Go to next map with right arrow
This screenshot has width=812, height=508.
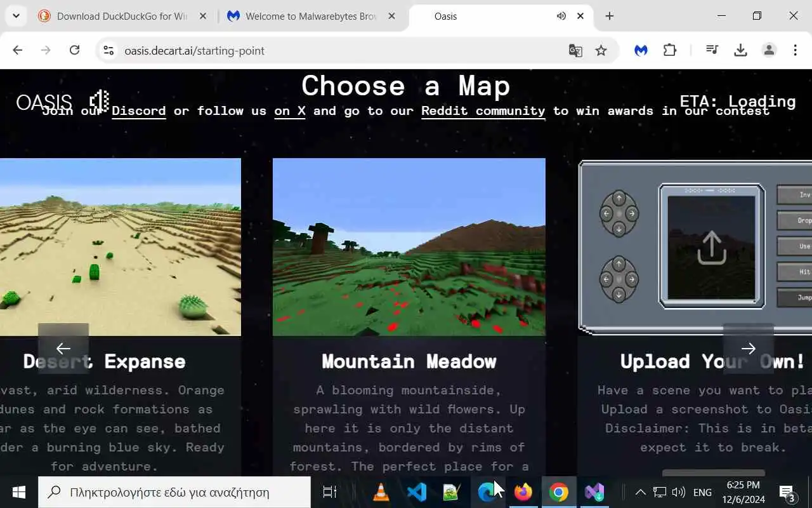(x=749, y=348)
